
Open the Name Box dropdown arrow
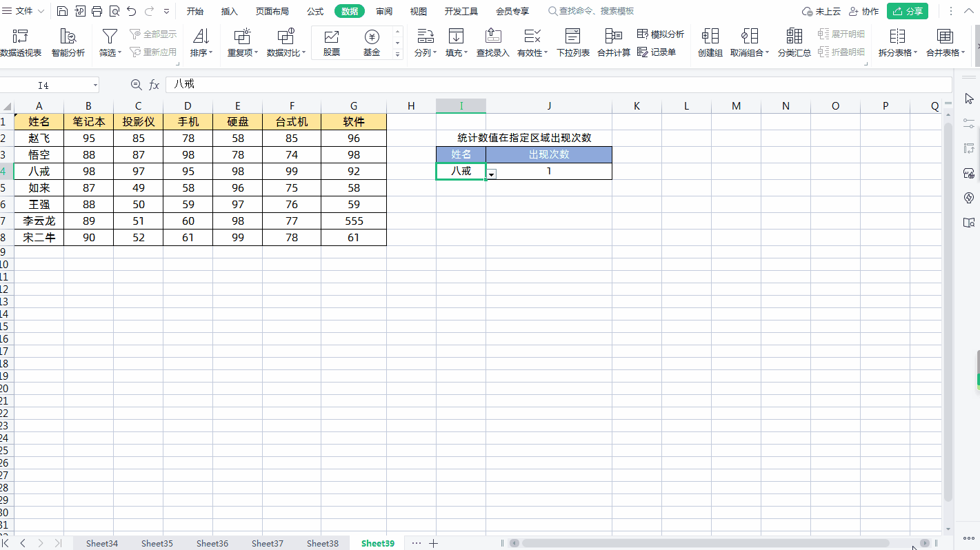(x=95, y=85)
